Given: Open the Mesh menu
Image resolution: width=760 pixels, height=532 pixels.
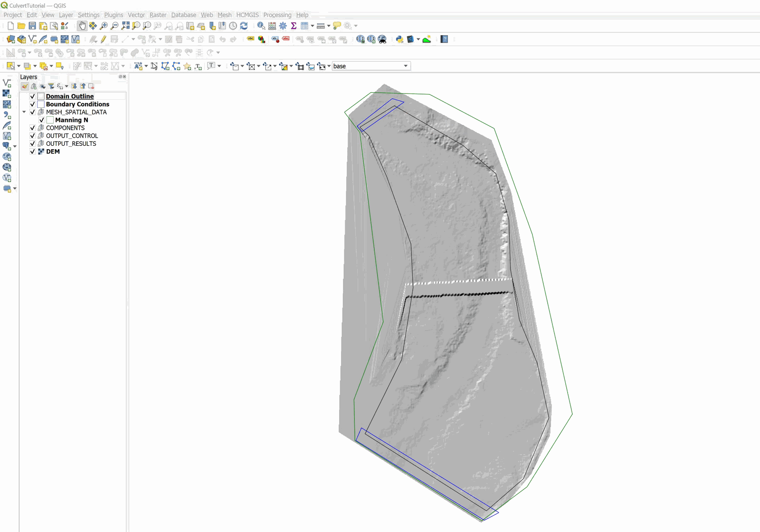Looking at the screenshot, I should tap(224, 15).
